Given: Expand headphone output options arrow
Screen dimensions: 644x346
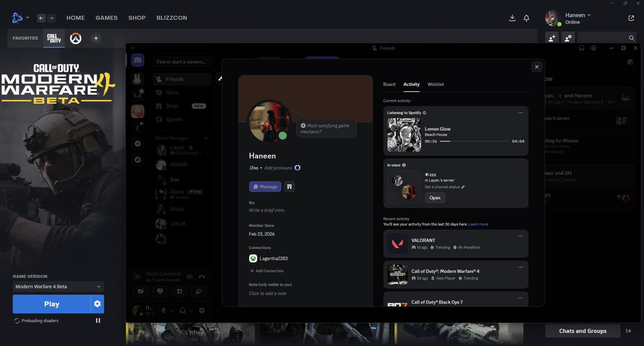Looking at the screenshot, I should click(x=191, y=310).
